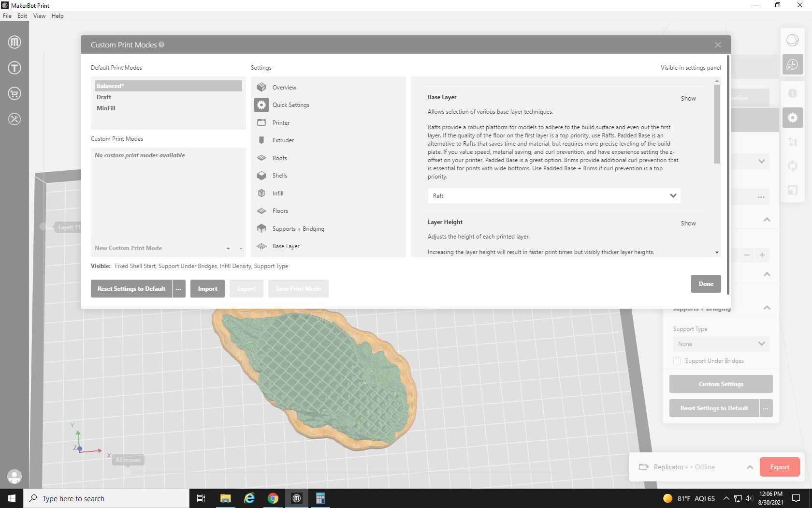The image size is (812, 508).
Task: Click the settings list scroll down arrow
Action: [717, 253]
